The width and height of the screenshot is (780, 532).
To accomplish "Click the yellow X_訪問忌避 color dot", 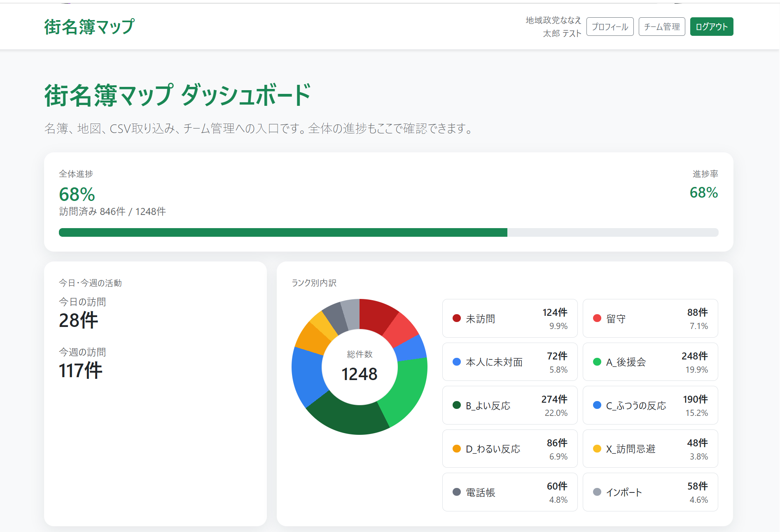I will point(597,449).
